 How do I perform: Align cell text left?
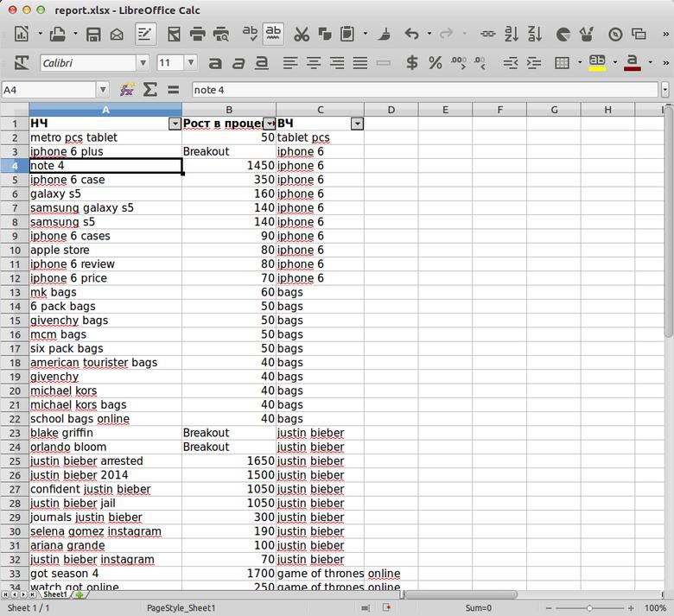(290, 63)
